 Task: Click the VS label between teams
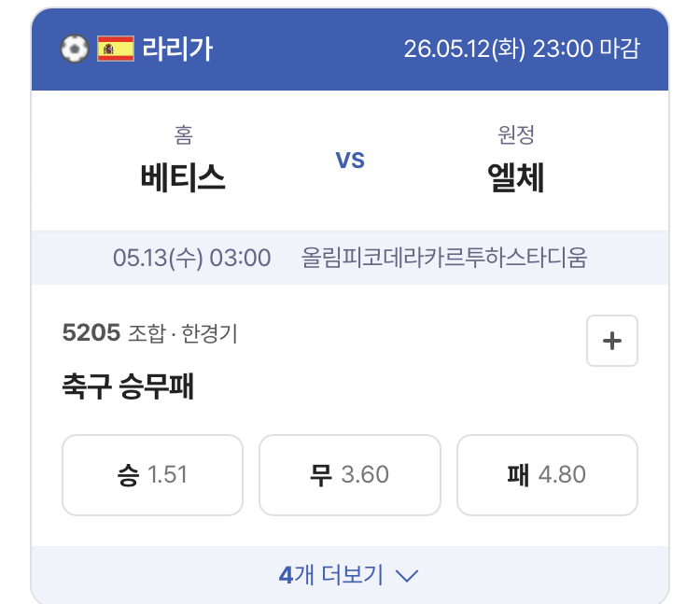tap(350, 161)
